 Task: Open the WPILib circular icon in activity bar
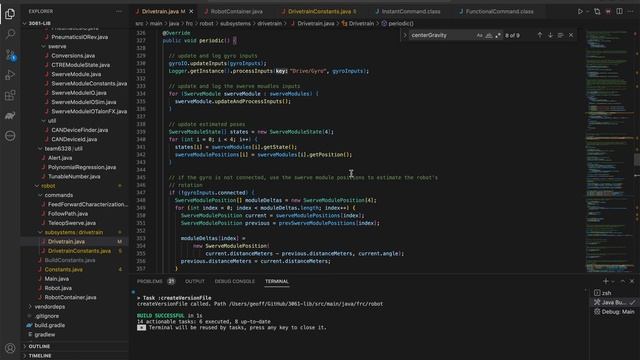pos(10,136)
